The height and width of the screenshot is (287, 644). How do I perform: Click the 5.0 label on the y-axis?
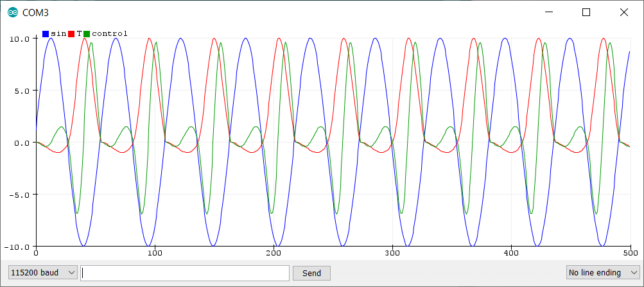[x=21, y=91]
